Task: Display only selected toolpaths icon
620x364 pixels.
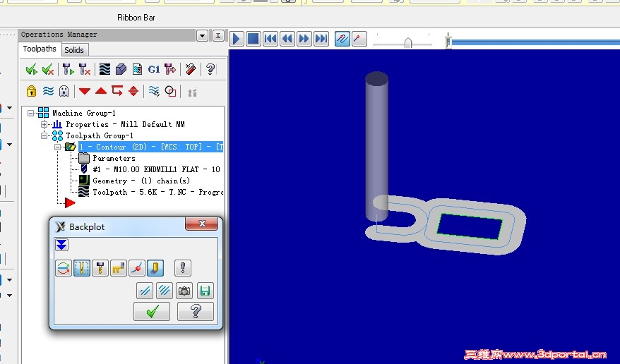Action: (x=154, y=91)
